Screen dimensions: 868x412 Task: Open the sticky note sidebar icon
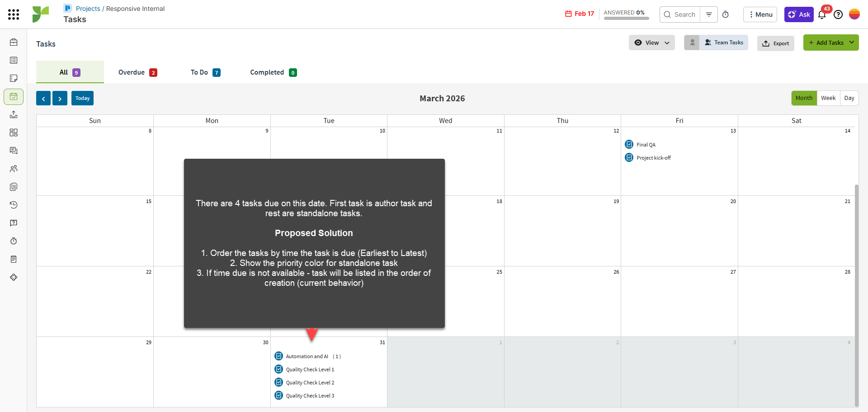pos(14,78)
